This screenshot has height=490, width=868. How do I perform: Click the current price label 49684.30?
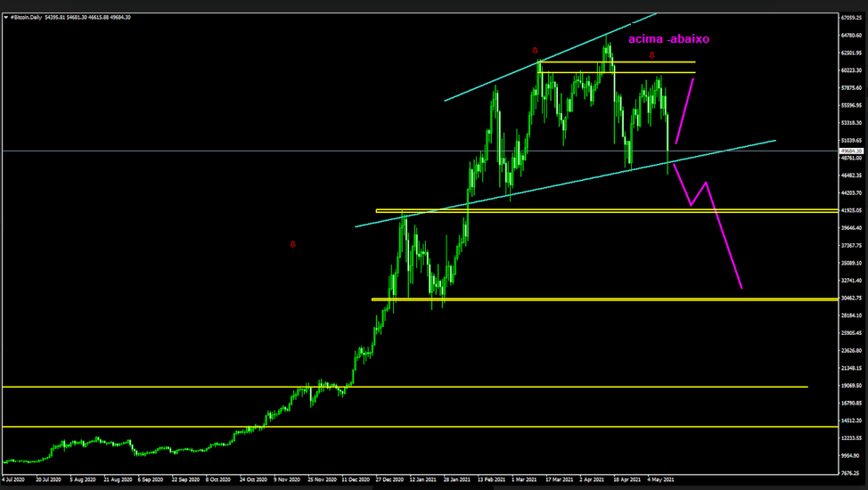pyautogui.click(x=853, y=151)
